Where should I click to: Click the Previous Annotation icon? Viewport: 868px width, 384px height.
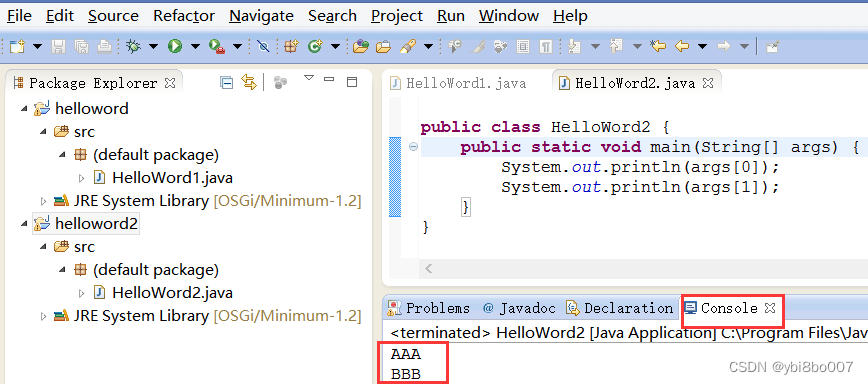pos(617,46)
